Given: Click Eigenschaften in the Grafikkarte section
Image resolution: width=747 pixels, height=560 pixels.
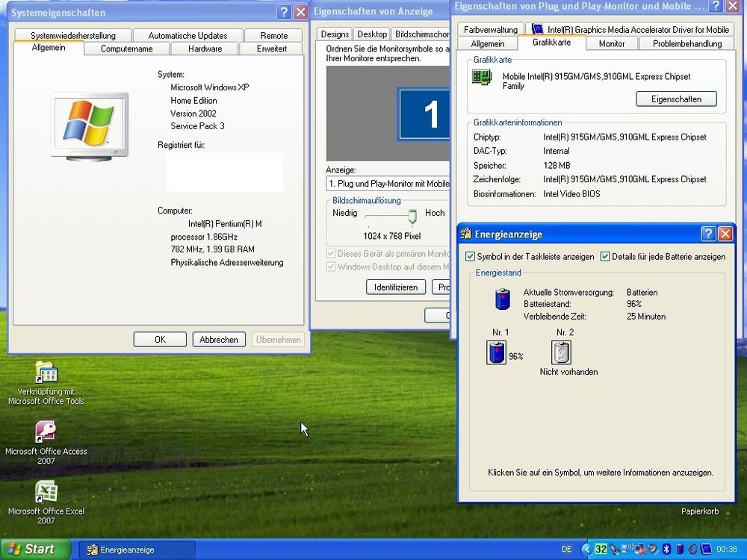Looking at the screenshot, I should 676,99.
